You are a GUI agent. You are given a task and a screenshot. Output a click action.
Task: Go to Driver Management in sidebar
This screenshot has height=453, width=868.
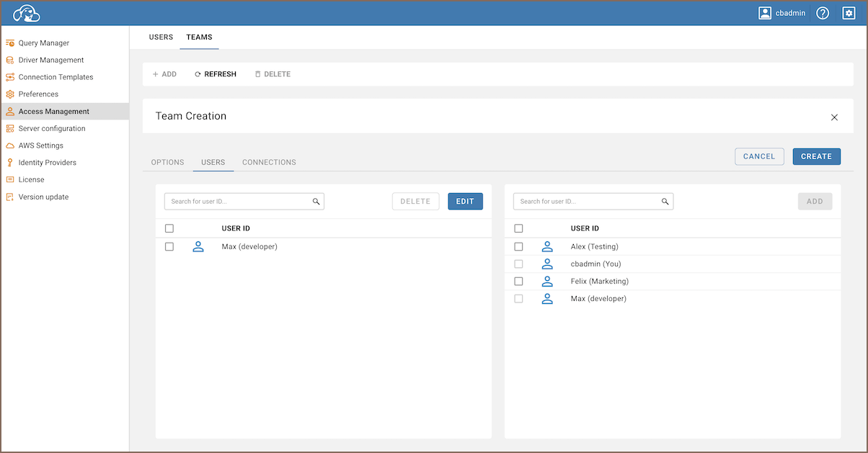[x=50, y=60]
